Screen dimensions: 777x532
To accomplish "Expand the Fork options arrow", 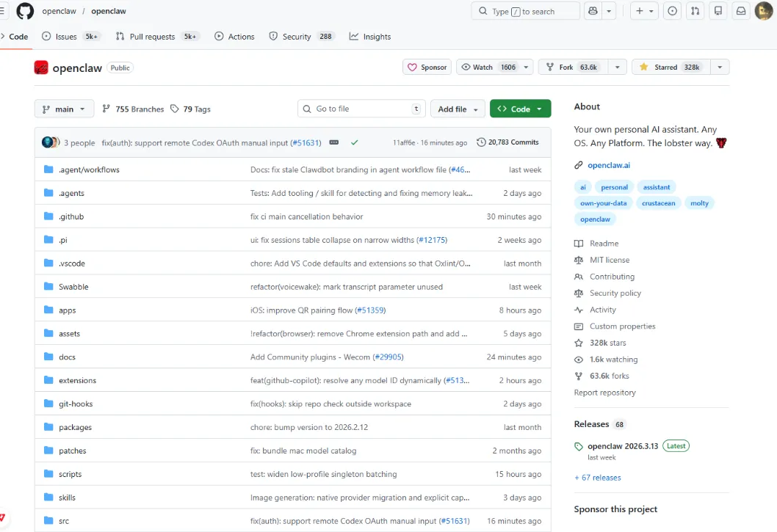I will pos(618,67).
